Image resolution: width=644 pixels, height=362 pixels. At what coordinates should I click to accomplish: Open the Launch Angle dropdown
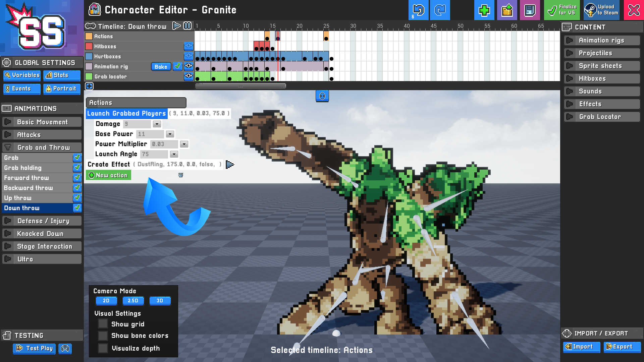[174, 154]
